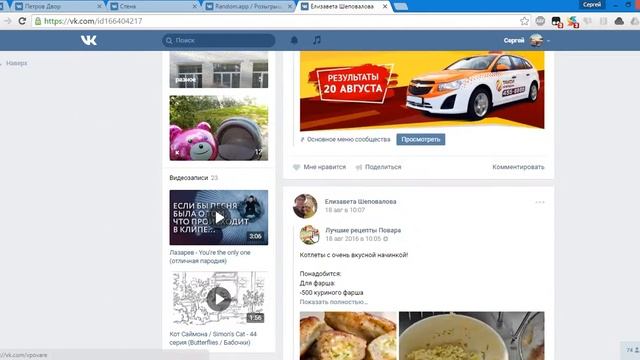Focus the VK search field
640x360 pixels.
point(218,40)
